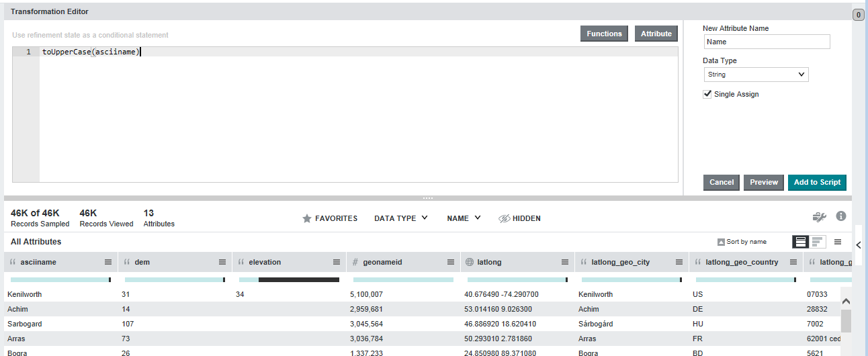Click the string type icon of latlong_geo_country

[x=699, y=262]
